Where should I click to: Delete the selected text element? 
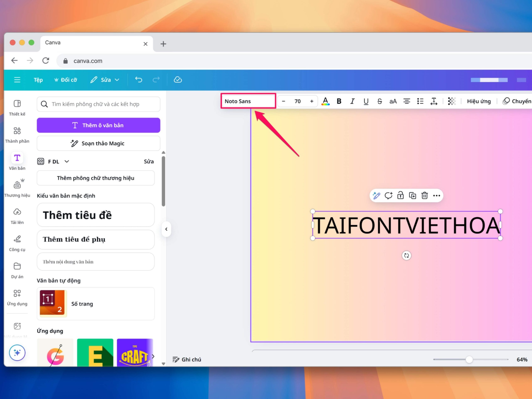(425, 196)
